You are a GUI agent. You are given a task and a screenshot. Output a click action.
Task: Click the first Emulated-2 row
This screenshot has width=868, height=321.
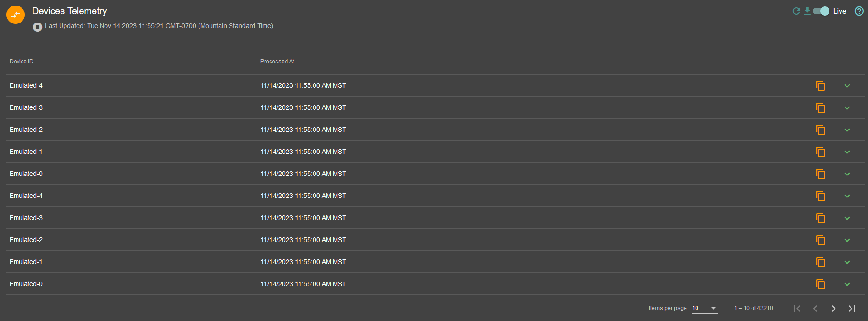click(x=436, y=130)
